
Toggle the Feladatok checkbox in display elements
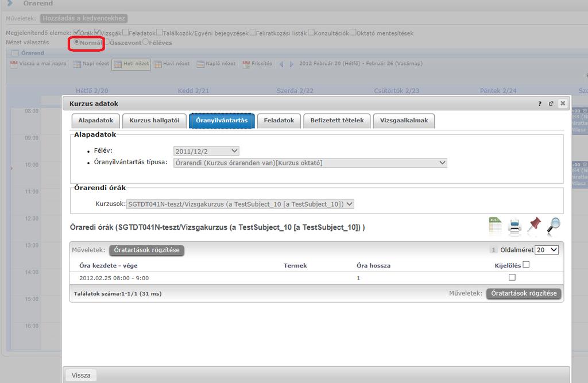(125, 32)
